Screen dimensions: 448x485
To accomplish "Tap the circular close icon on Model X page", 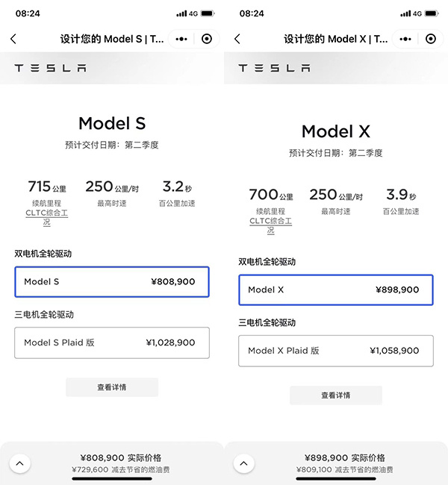I will point(431,39).
